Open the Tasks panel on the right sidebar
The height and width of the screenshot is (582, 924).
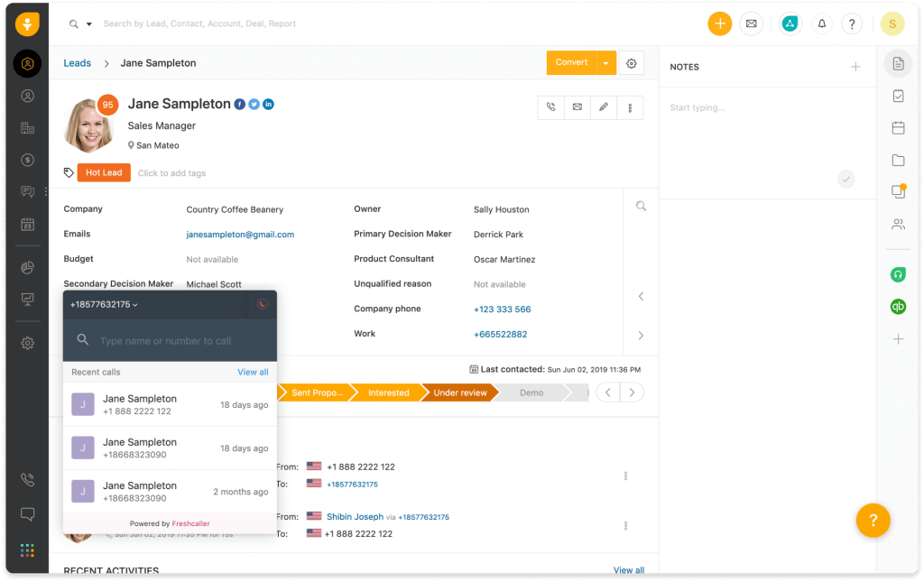click(898, 95)
